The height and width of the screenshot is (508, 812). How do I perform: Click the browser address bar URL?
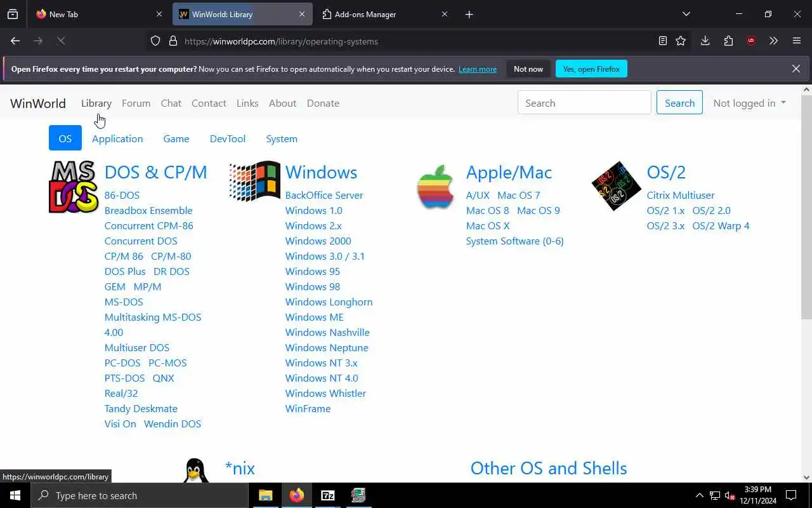click(281, 41)
